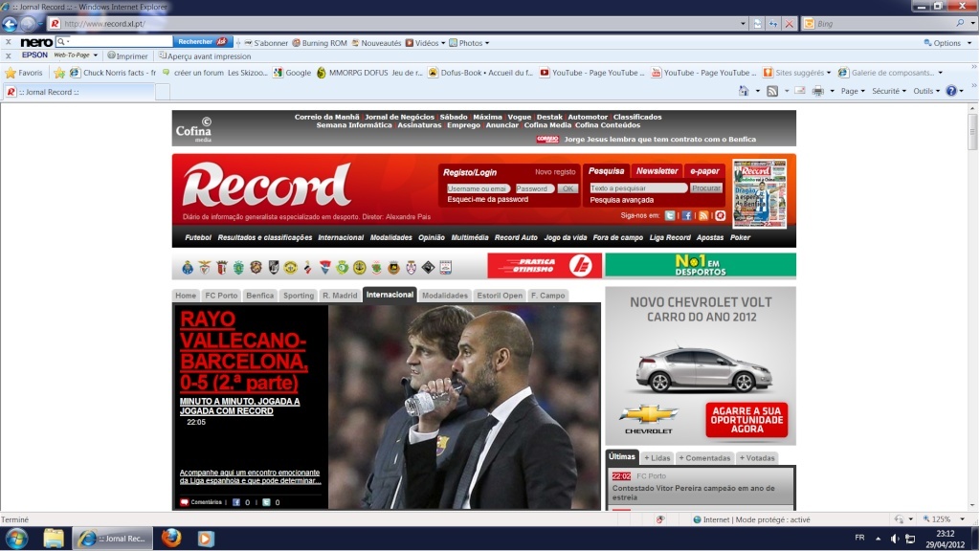Screen dimensions: 980x551
Task: Open the Google favorites bar link
Action: point(292,73)
